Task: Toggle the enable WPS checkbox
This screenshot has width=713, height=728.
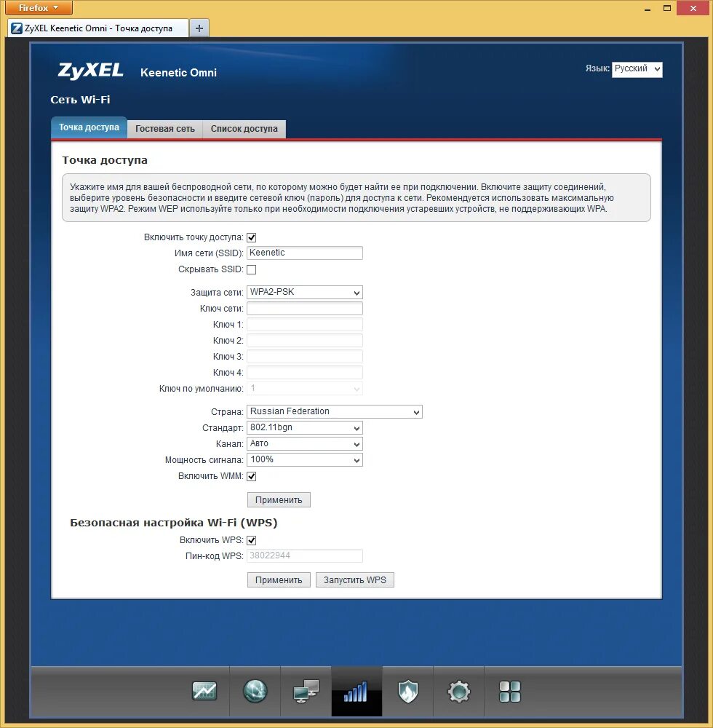Action: [252, 540]
